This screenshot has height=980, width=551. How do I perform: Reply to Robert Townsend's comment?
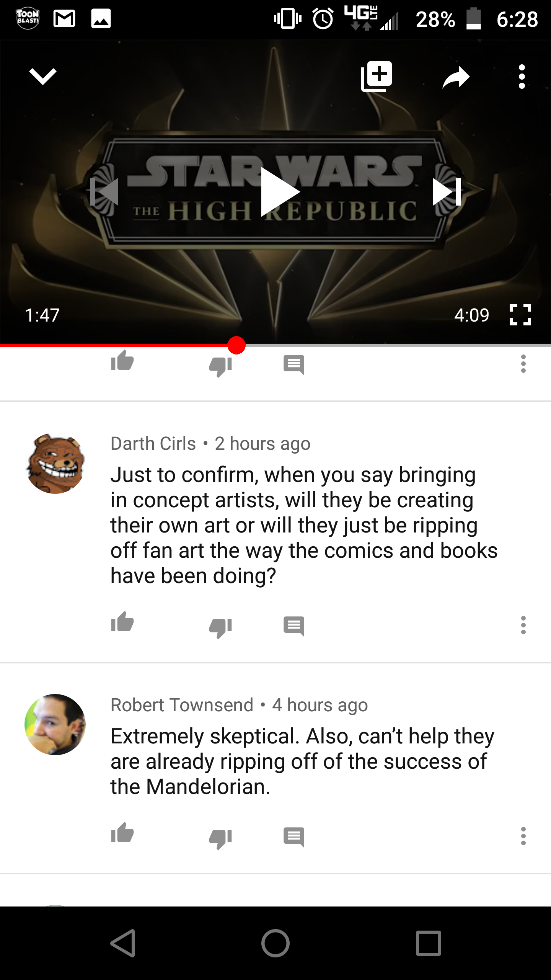pyautogui.click(x=294, y=837)
